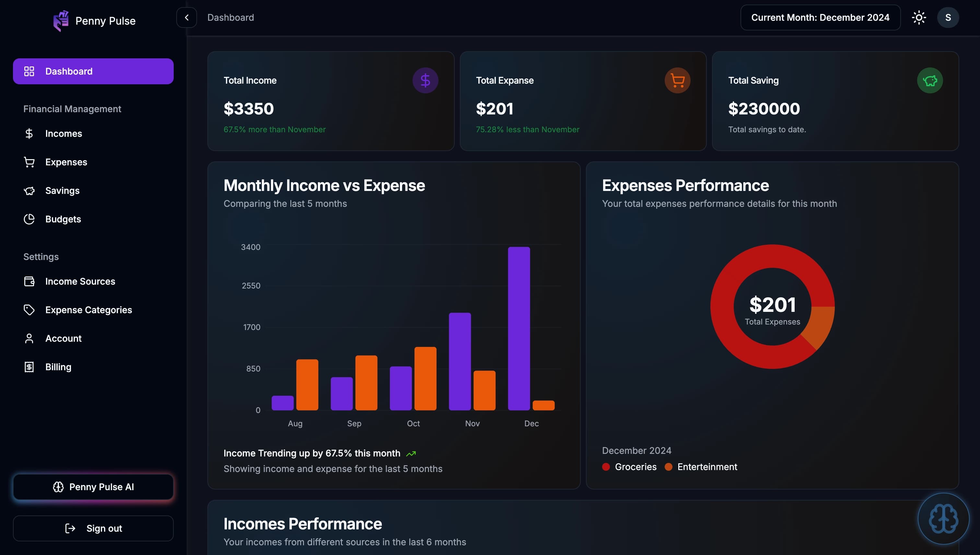Open Account settings

(x=93, y=338)
